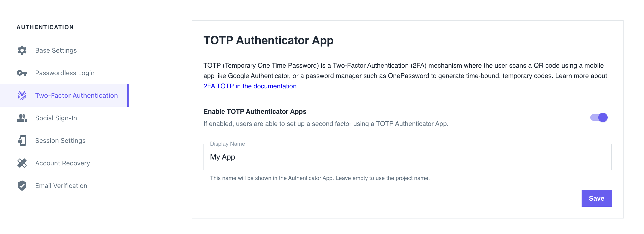The width and height of the screenshot is (644, 234).
Task: Select the Two-Factor Authentication label
Action: [x=76, y=95]
